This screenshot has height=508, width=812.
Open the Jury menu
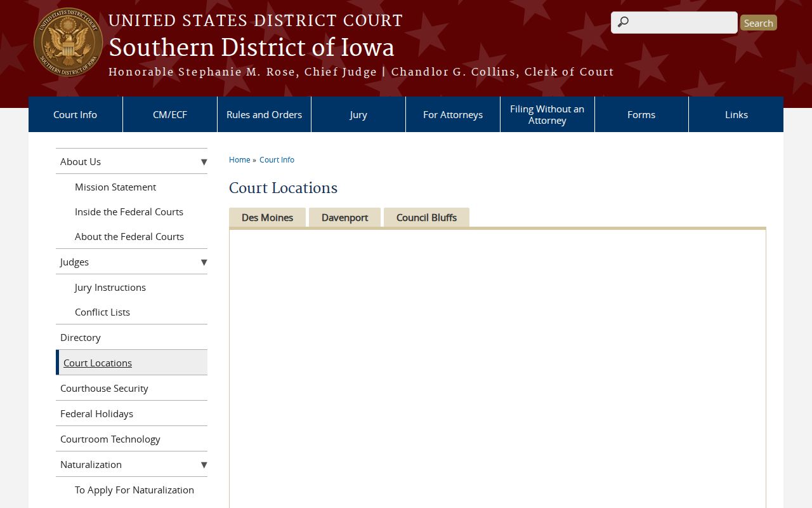coord(358,114)
